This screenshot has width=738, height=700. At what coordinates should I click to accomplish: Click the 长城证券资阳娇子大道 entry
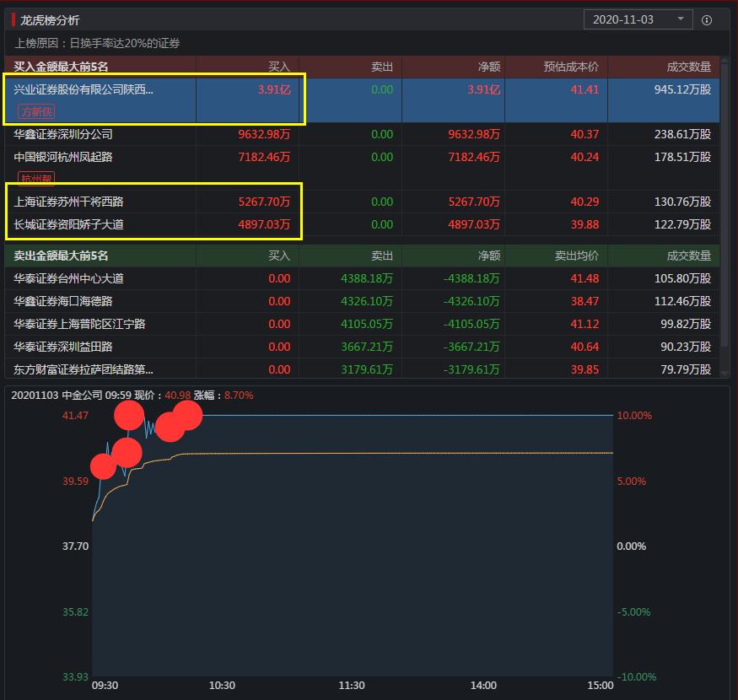68,224
